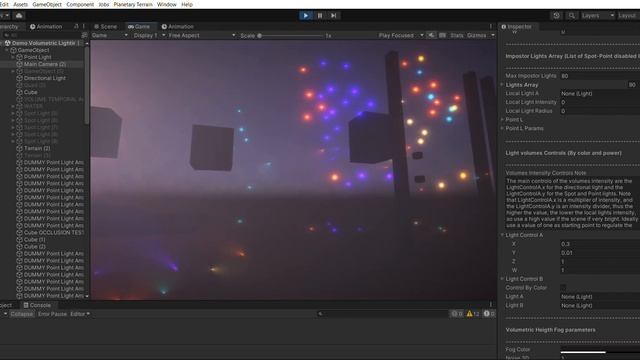Image resolution: width=640 pixels, height=360 pixels.
Task: Click the Directional Light object icon
Action: [19, 78]
